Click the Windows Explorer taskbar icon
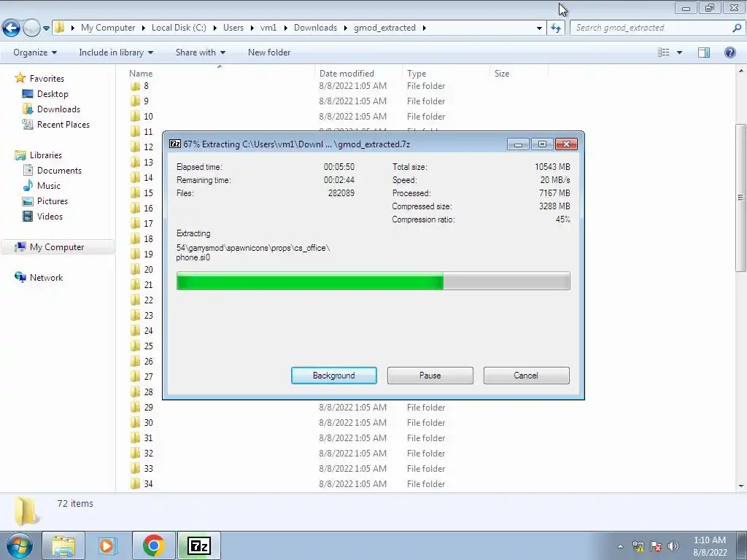The width and height of the screenshot is (747, 560). [x=63, y=545]
